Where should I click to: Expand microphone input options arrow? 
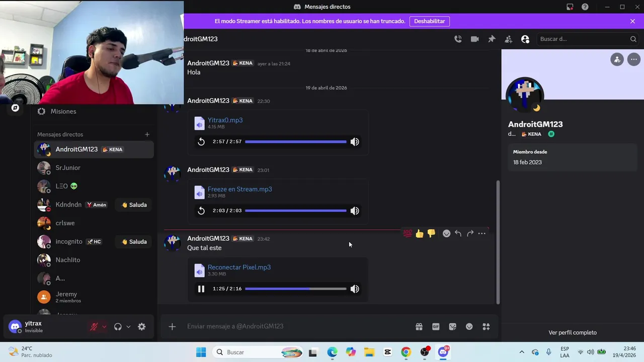coord(104,327)
